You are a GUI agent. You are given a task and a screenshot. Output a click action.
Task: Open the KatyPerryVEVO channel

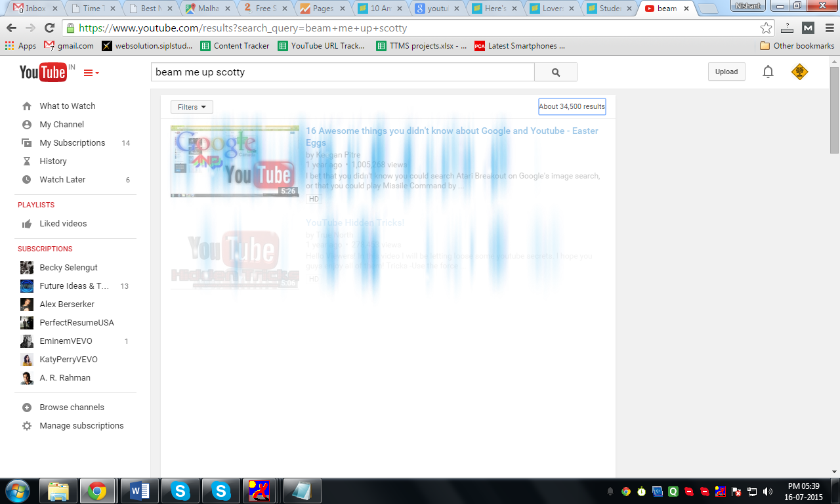(x=68, y=360)
